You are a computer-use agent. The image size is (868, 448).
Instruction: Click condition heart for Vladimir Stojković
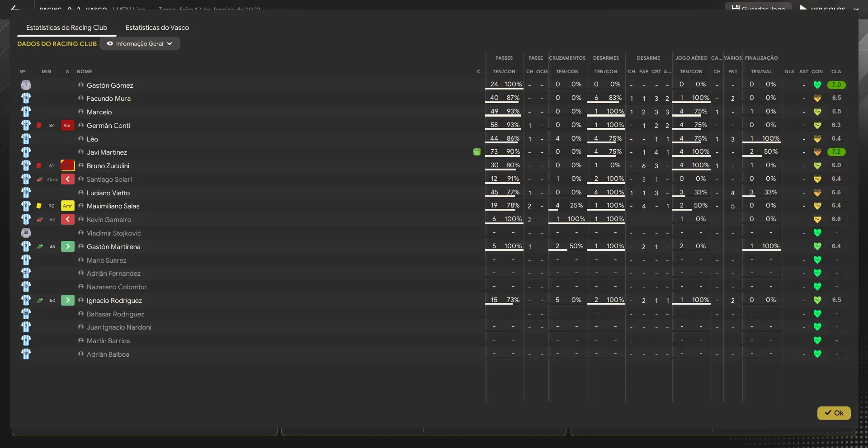(x=817, y=233)
